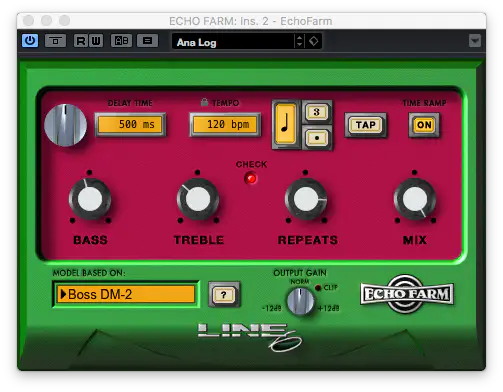Click the preset up/down stepper arrows
Viewport: 503px width, 392px height.
click(x=299, y=41)
